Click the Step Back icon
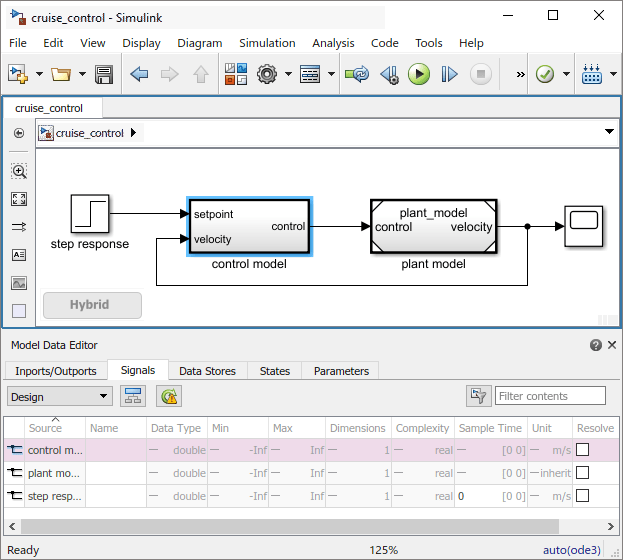This screenshot has height=560, width=623. (x=389, y=74)
